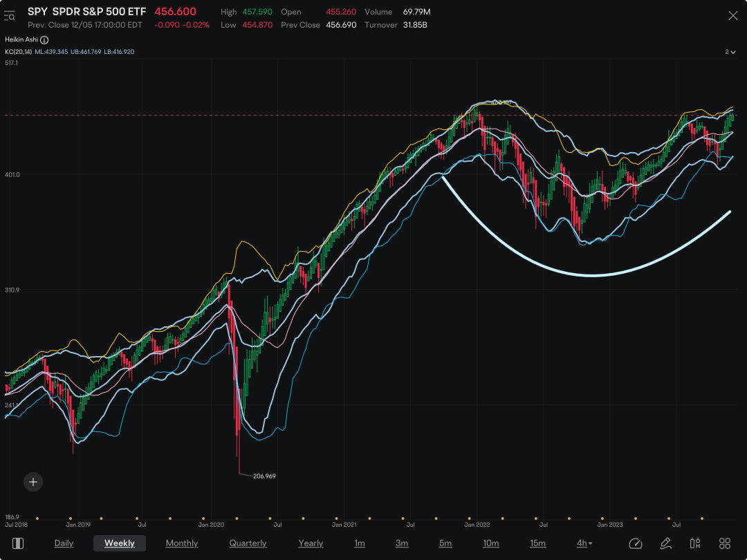Click the -0.02% change percentage

pyautogui.click(x=196, y=25)
